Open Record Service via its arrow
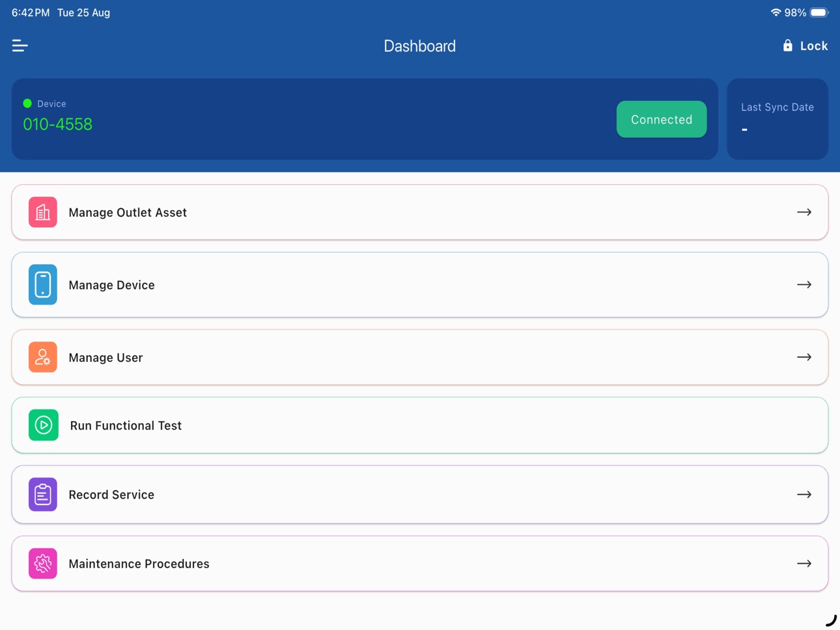 (x=804, y=495)
